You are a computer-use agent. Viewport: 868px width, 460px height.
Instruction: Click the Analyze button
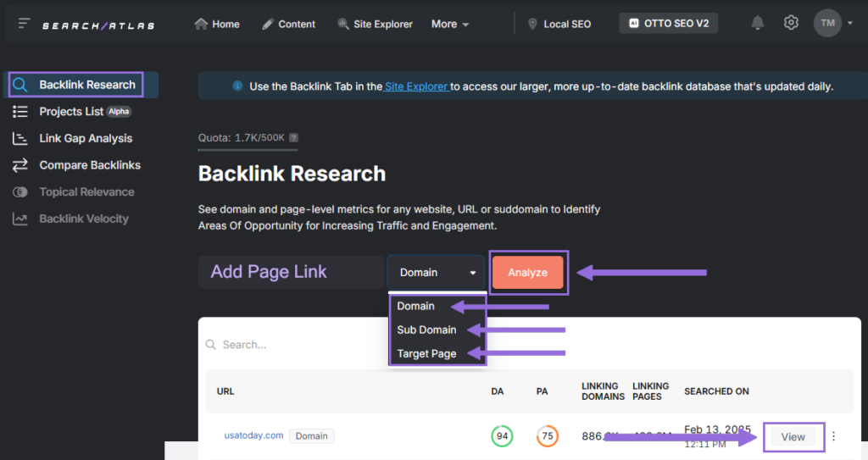coord(527,272)
